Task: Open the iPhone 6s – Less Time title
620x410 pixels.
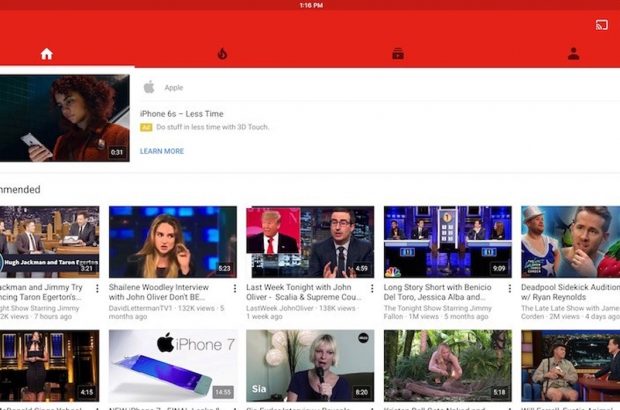Action: [x=181, y=114]
